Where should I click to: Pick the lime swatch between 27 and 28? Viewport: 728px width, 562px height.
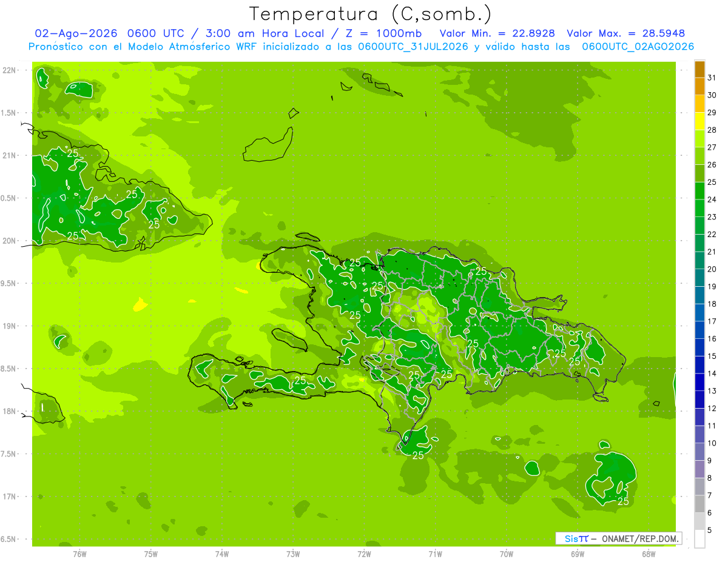[699, 139]
